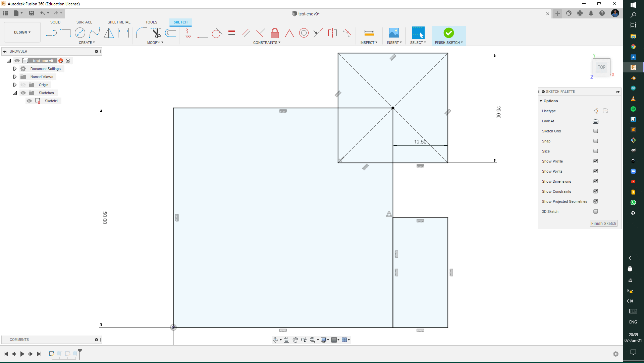The width and height of the screenshot is (644, 363).
Task: Apply the Tangent constraint
Action: pos(217,33)
